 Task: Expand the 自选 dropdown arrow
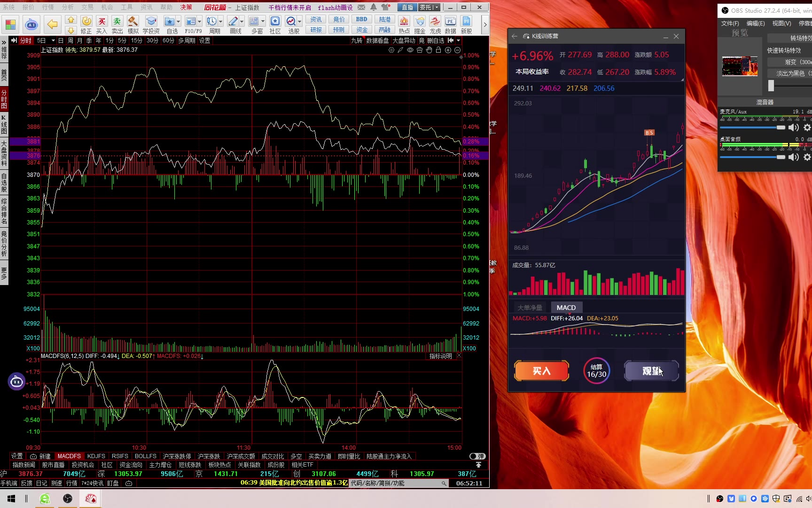point(179,22)
